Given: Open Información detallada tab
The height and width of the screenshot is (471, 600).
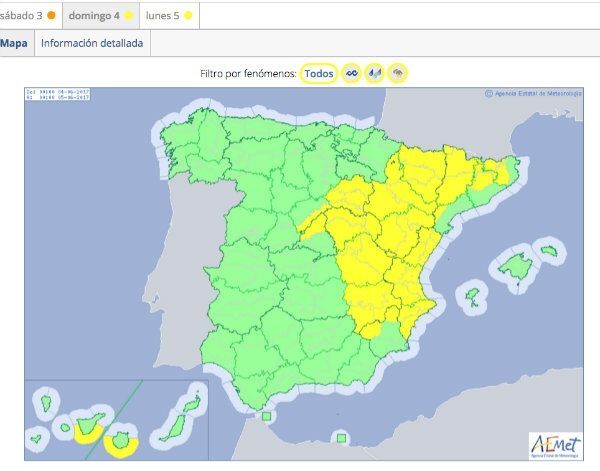Looking at the screenshot, I should point(92,43).
